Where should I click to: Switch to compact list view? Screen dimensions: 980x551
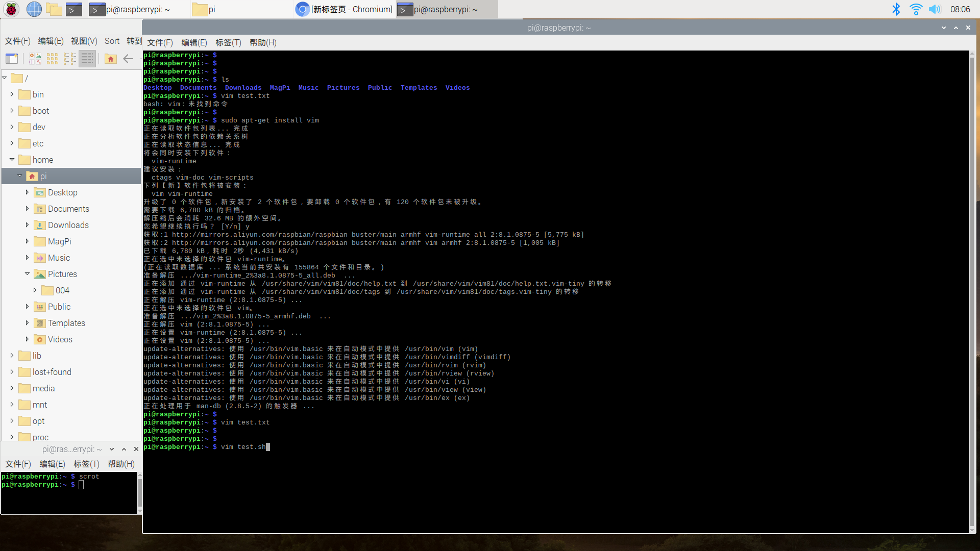[x=70, y=59]
